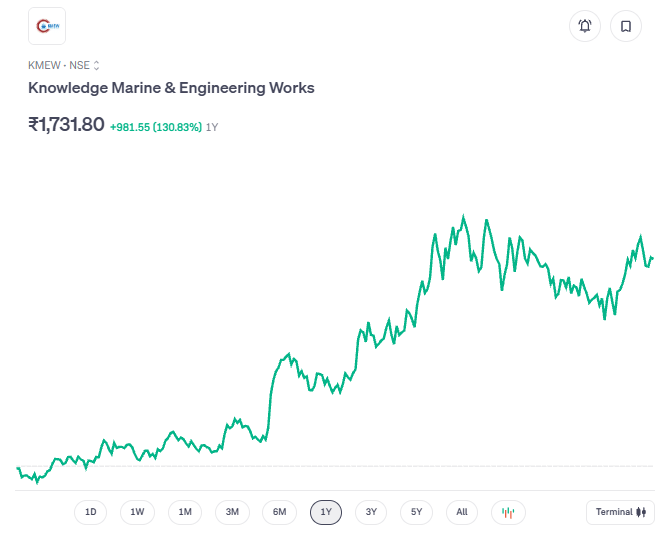Click the Knowledge Marine & Engineering Works title
The height and width of the screenshot is (536, 669).
[171, 88]
